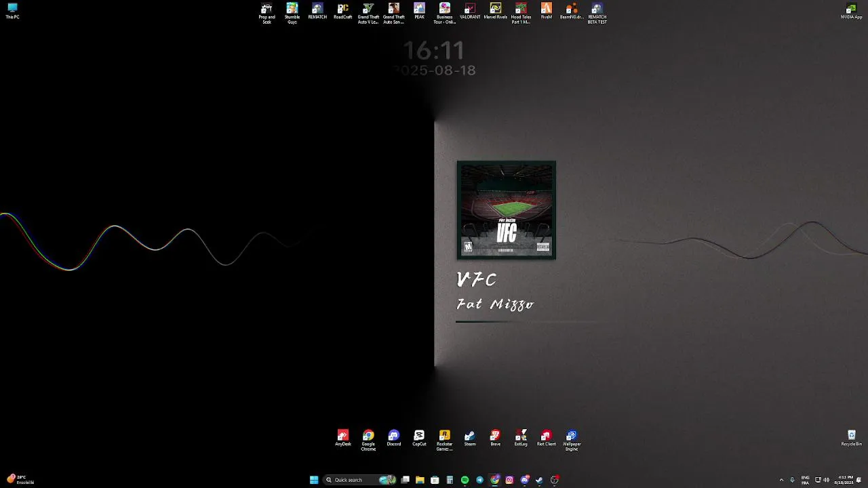Select the Riot Client desktop shortcut

point(547,439)
